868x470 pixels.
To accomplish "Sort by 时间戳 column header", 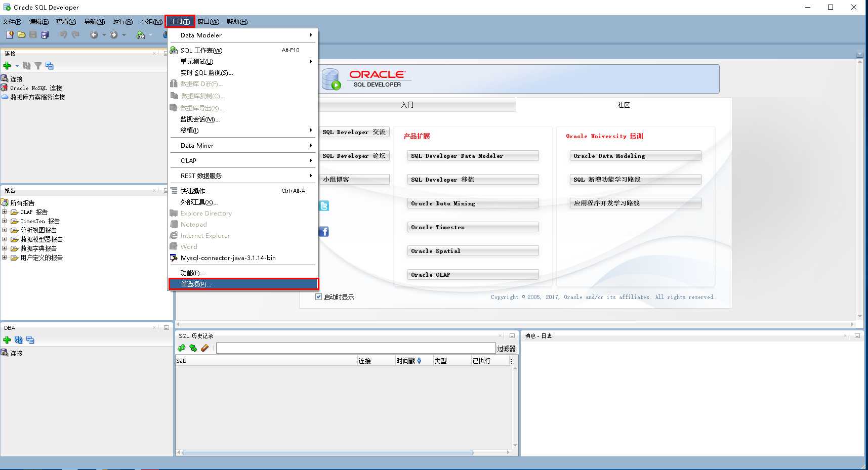I will [x=414, y=361].
